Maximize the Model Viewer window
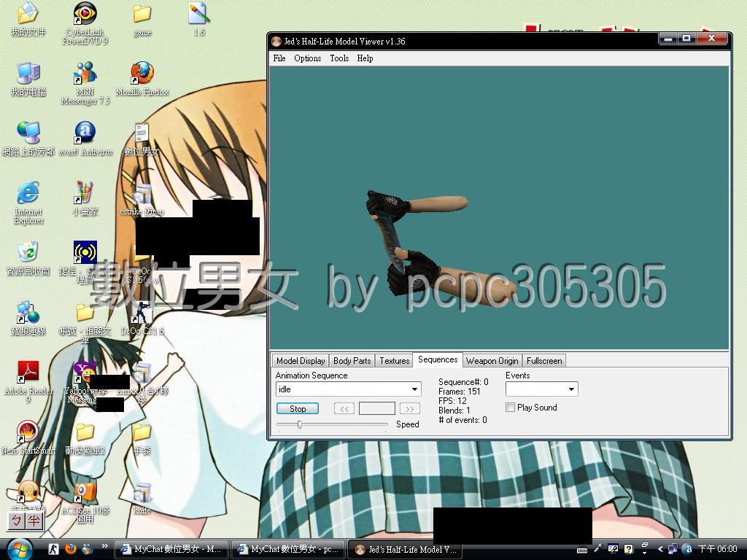This screenshot has width=747, height=560. tap(686, 39)
